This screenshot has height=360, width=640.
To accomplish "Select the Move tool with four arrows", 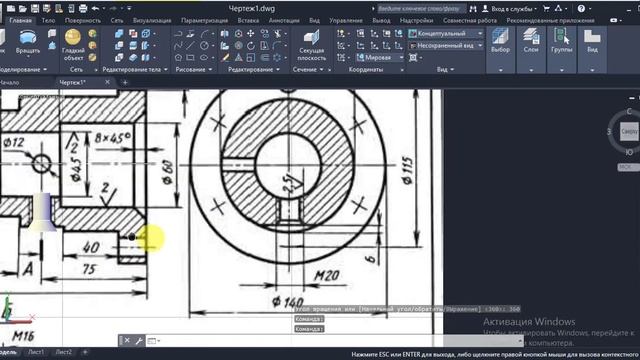I will (251, 33).
